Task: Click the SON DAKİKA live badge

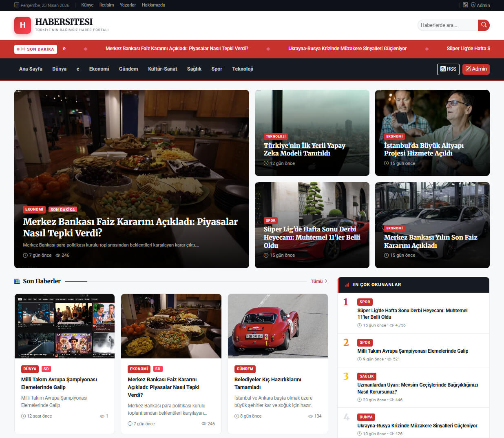Action: (x=35, y=49)
